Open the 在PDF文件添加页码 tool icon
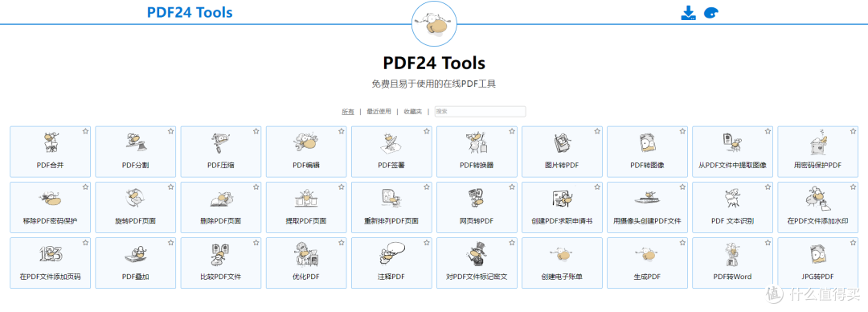Viewport: 868px width, 312px height. tap(51, 254)
